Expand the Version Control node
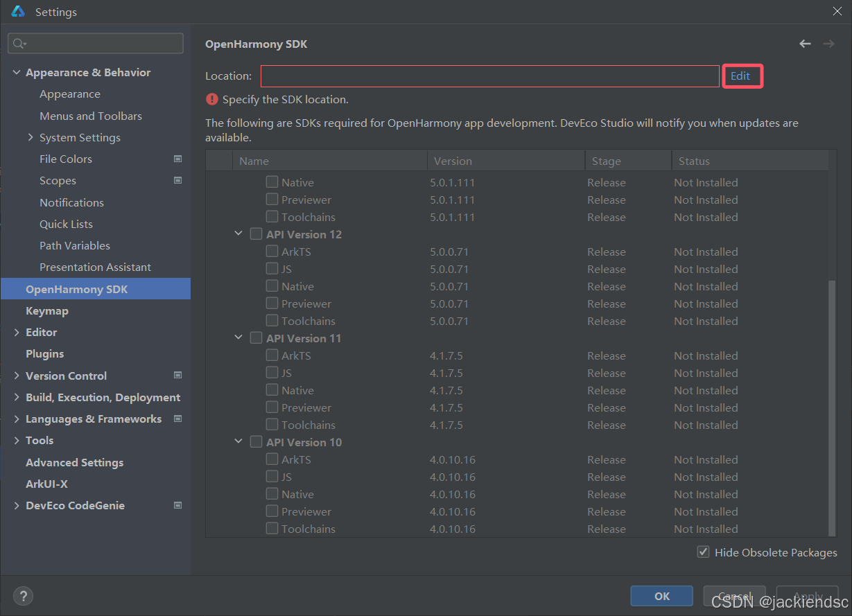The height and width of the screenshot is (616, 852). (17, 376)
